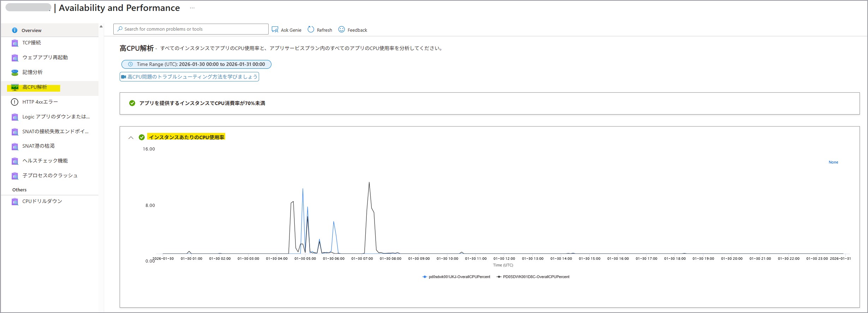Click the Overview info icon in sidebar
The height and width of the screenshot is (313, 868).
[14, 30]
